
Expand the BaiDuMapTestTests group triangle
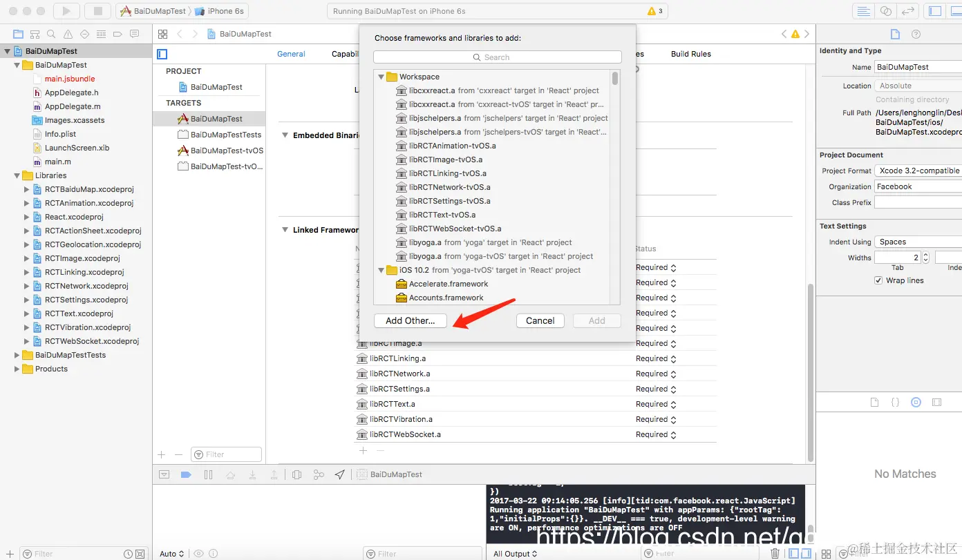pos(17,355)
